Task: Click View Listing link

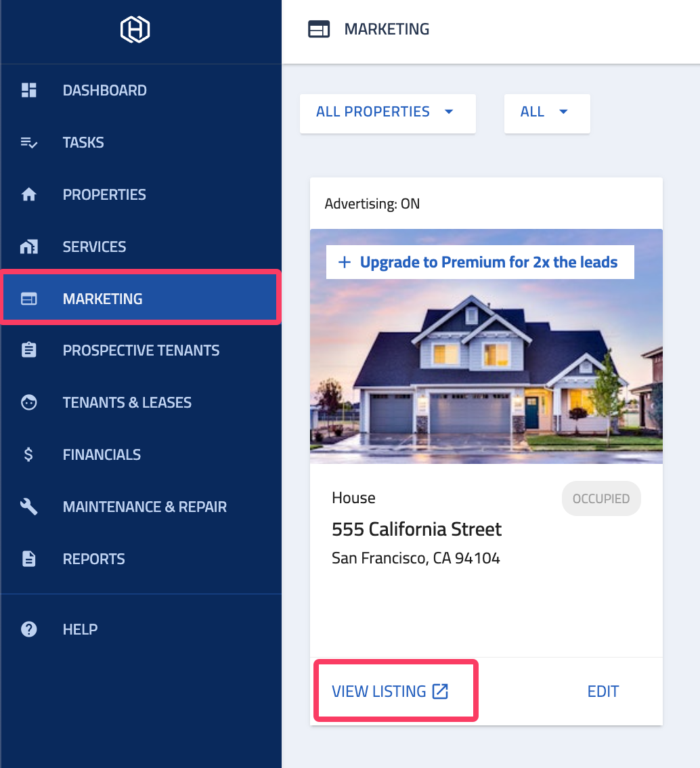Action: (x=390, y=691)
